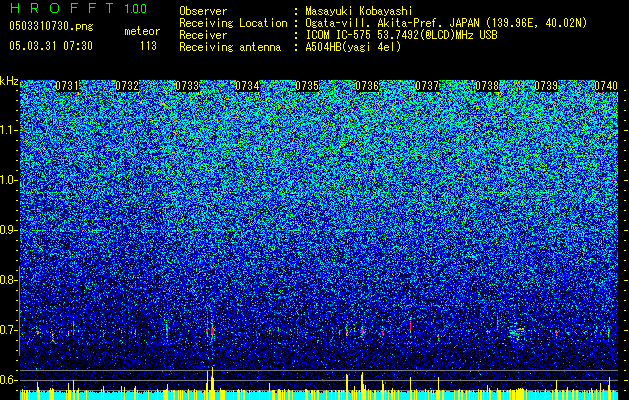The height and width of the screenshot is (400, 629).
Task: Click the 1.0 kHz axis label
Action: [9, 180]
